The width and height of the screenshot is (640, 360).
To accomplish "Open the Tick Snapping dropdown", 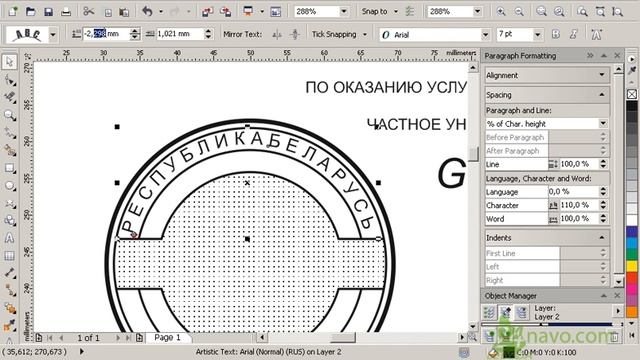I will [x=364, y=35].
